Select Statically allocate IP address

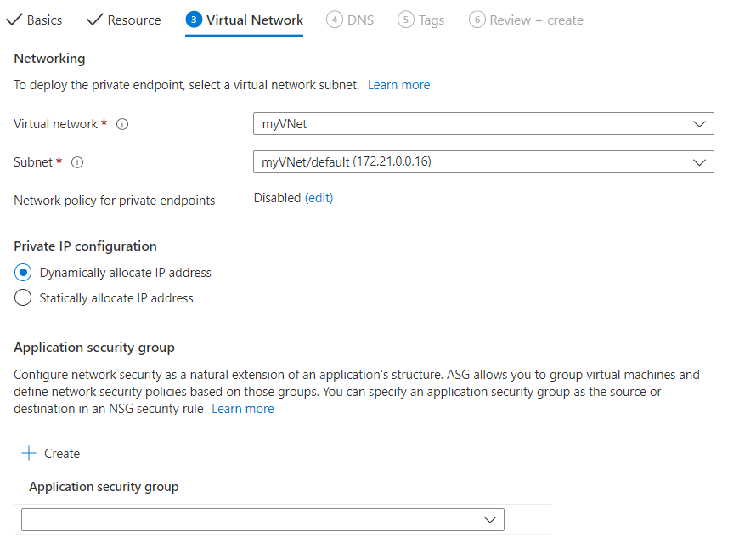coord(24,298)
